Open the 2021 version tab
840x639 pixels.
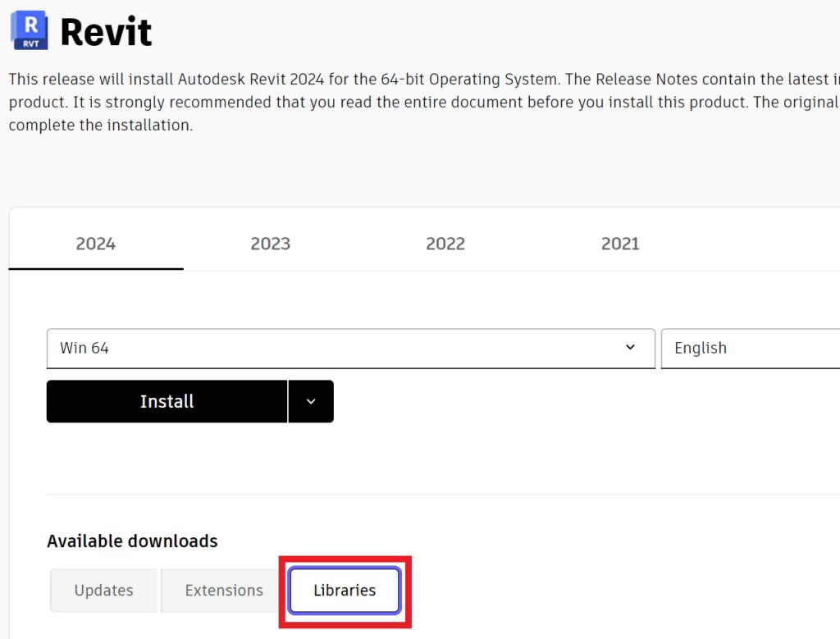pos(620,244)
